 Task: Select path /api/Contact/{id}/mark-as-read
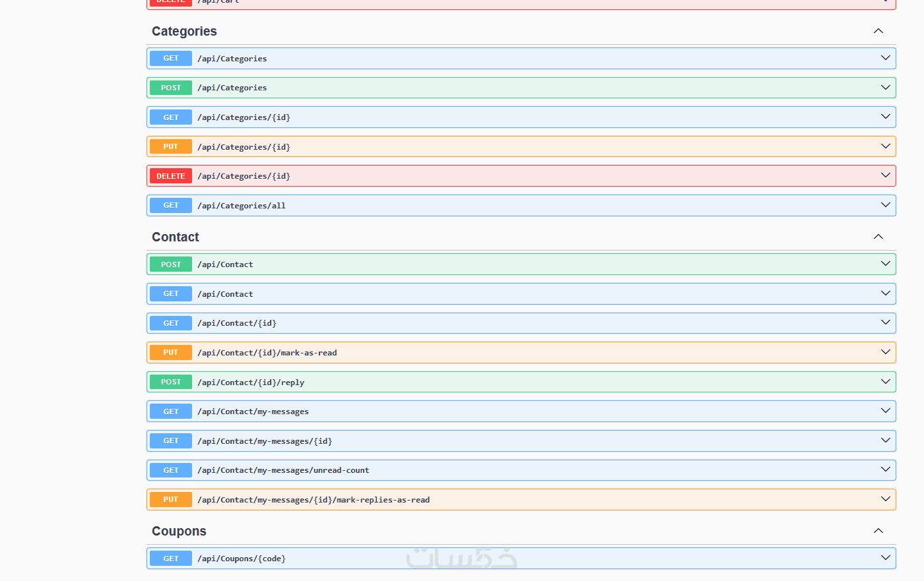tap(267, 353)
